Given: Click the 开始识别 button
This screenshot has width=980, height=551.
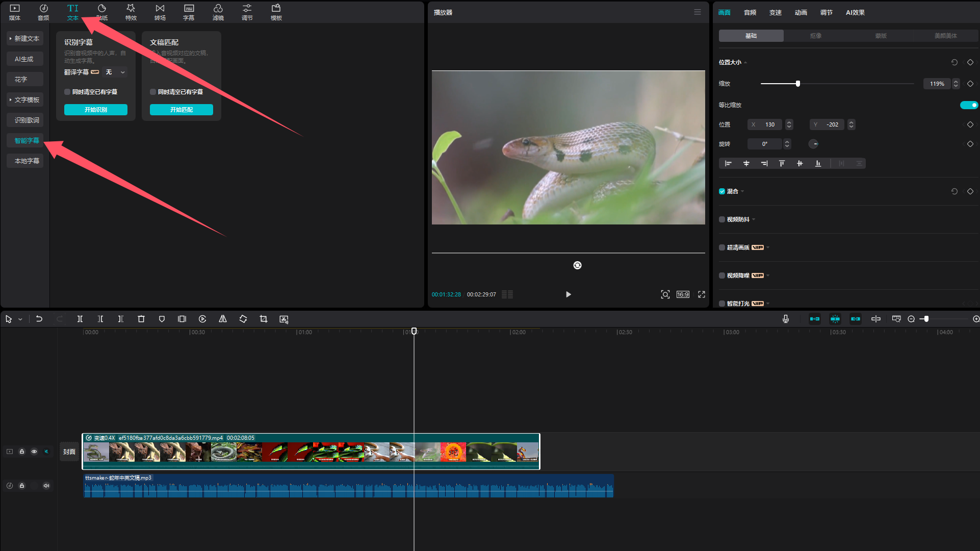Looking at the screenshot, I should (96, 110).
